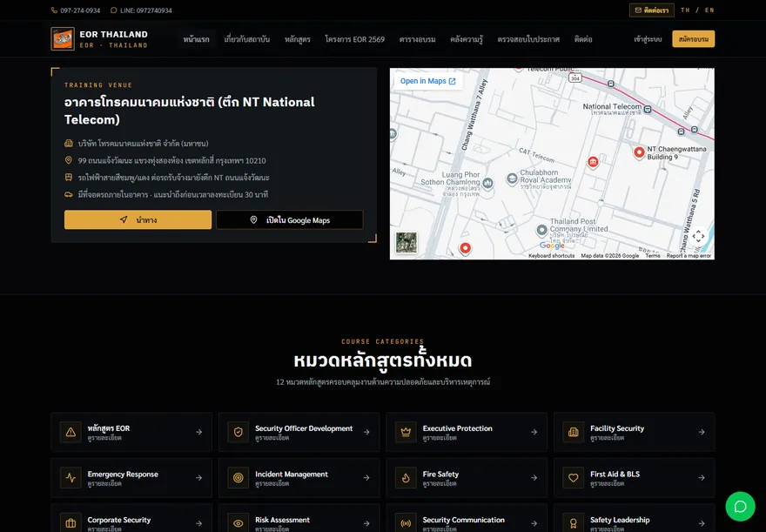Click the shield icon for Security Officer Development

tap(239, 433)
